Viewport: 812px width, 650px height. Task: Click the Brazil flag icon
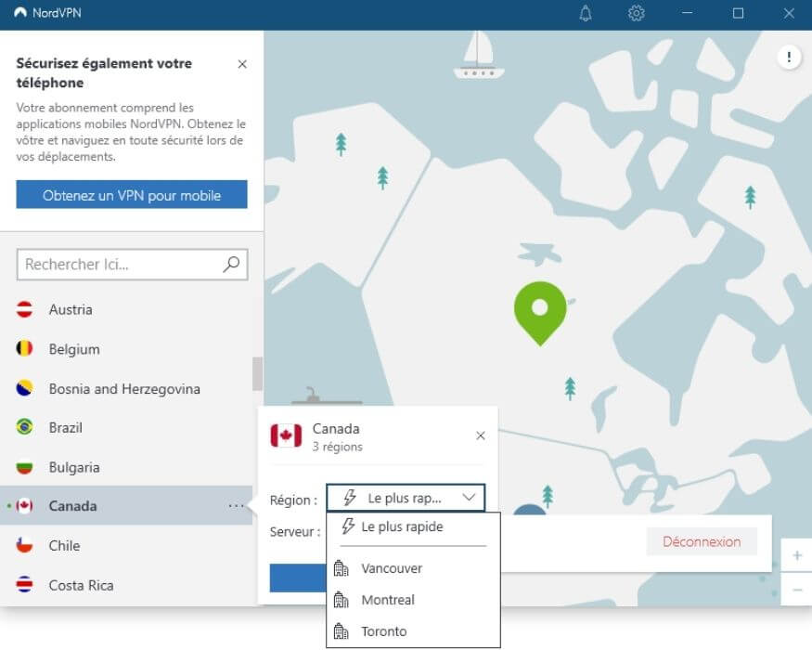[x=24, y=427]
